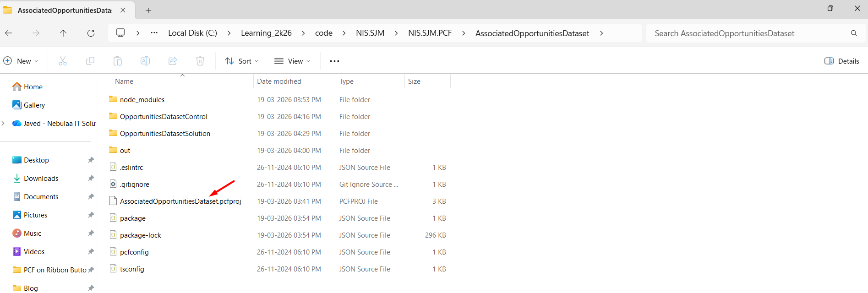
Task: Click the Search AssociatedOpportunitiesDataset field
Action: (x=751, y=33)
